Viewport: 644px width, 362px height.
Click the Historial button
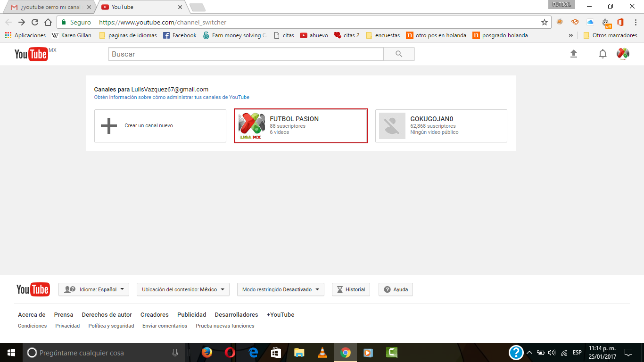click(x=351, y=289)
